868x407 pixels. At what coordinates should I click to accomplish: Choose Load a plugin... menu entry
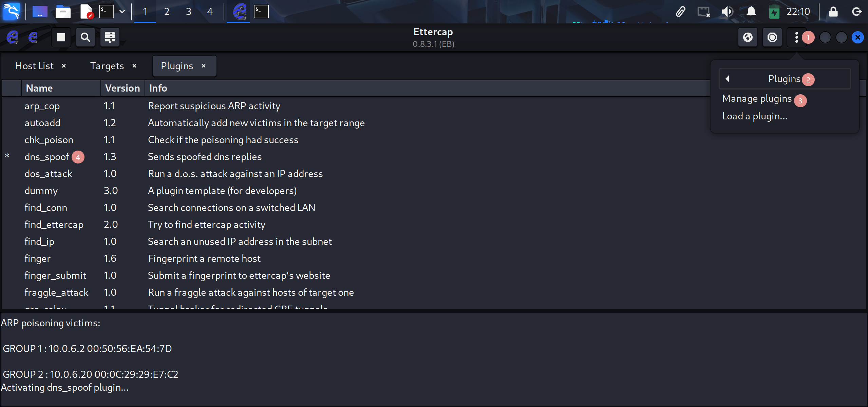[755, 116]
